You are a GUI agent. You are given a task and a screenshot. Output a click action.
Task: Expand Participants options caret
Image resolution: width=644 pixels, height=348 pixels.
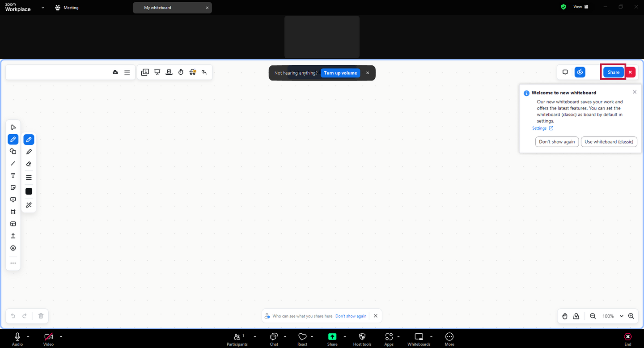coord(255,336)
